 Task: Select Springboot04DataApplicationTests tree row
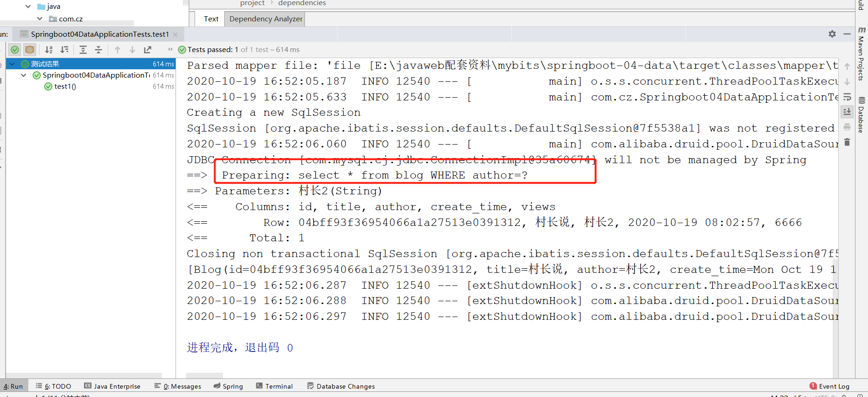(91, 75)
